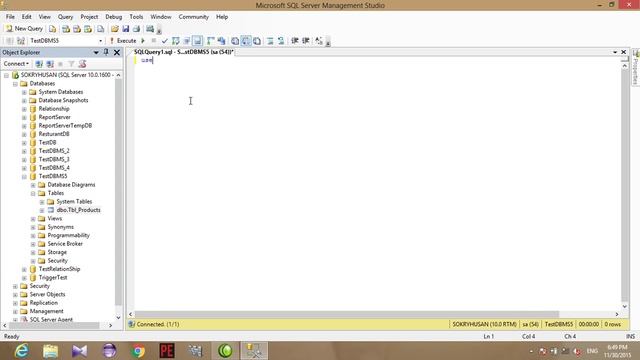Open Visual Studio from the taskbar
Image resolution: width=640 pixels, height=360 pixels.
(x=80, y=351)
